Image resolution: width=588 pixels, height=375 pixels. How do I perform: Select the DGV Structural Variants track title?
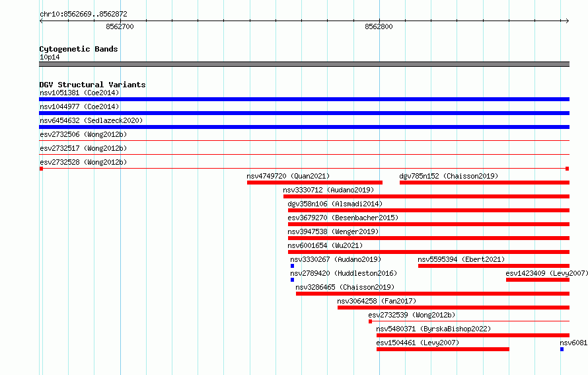pos(92,85)
